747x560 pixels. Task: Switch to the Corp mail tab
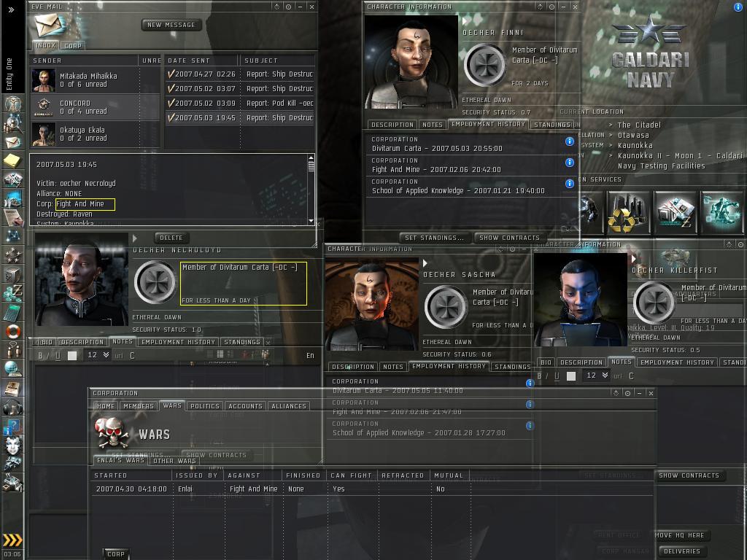pos(73,46)
